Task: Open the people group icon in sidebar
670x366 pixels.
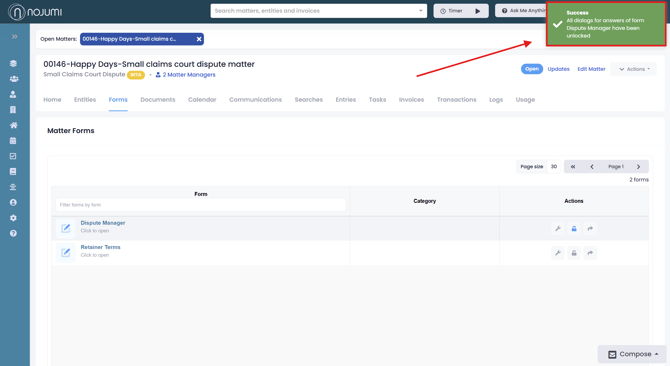Action: 14,79
